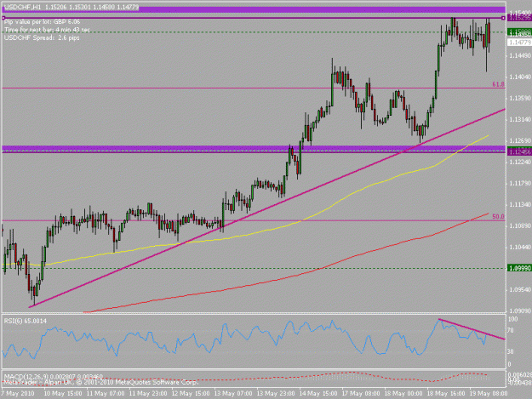Click the 1.13590 price scale label
Screen dimensions: 532x399
[x=520, y=98]
